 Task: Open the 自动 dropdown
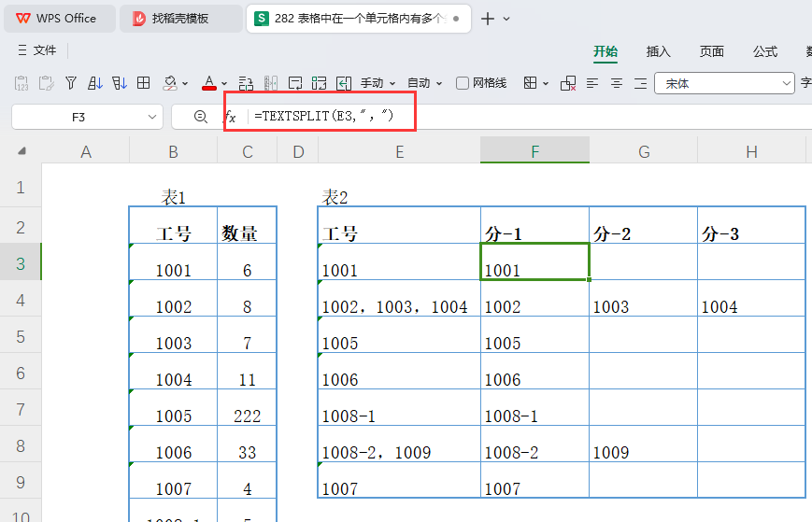[x=424, y=83]
